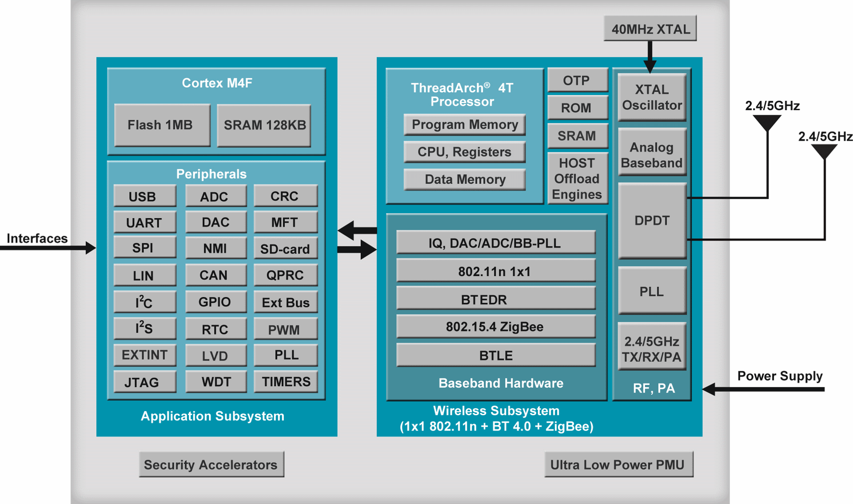This screenshot has width=853, height=504.
Task: Select the OTP block
Action: pyautogui.click(x=578, y=80)
